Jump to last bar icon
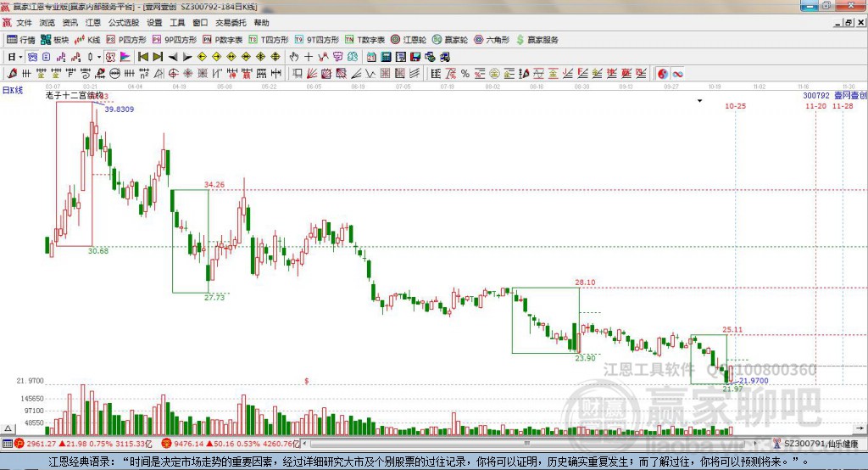 [158, 57]
